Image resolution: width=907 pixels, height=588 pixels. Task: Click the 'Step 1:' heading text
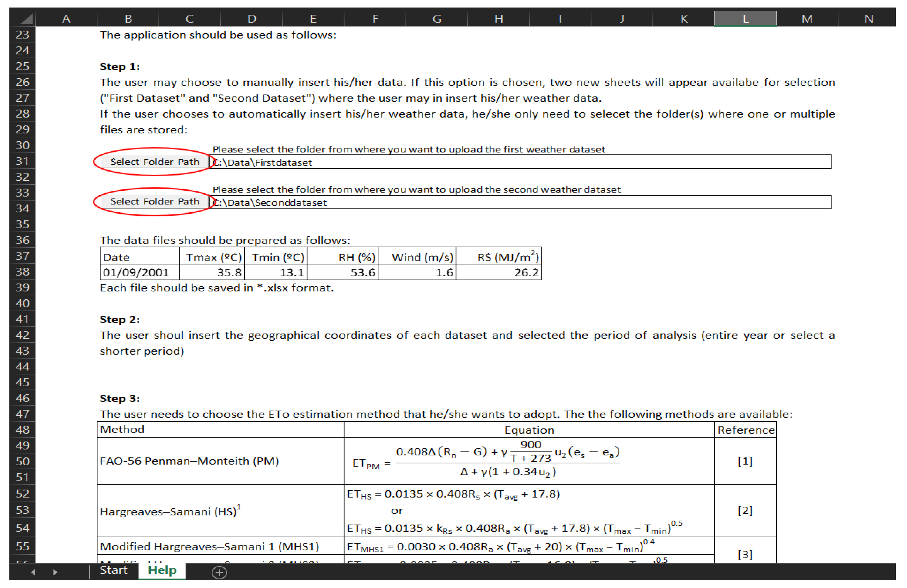coord(120,67)
